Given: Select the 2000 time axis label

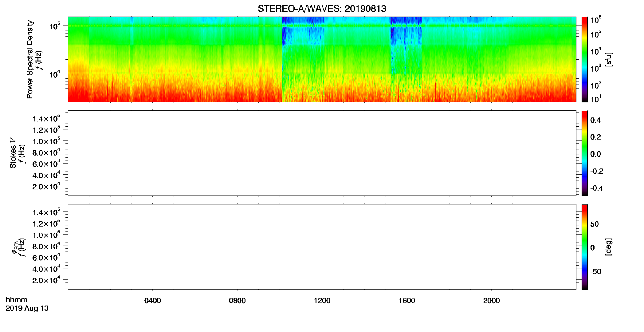Looking at the screenshot, I should [491, 301].
